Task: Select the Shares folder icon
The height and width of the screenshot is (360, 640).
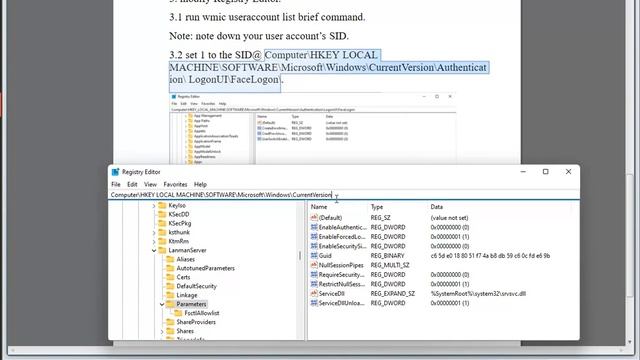Action: pyautogui.click(x=170, y=331)
